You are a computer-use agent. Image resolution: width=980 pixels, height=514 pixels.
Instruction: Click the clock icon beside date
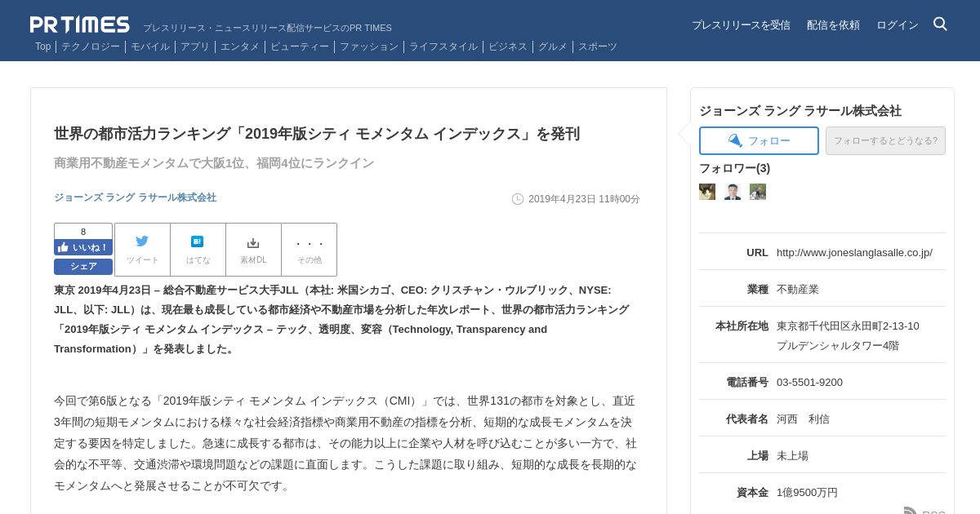click(x=518, y=199)
